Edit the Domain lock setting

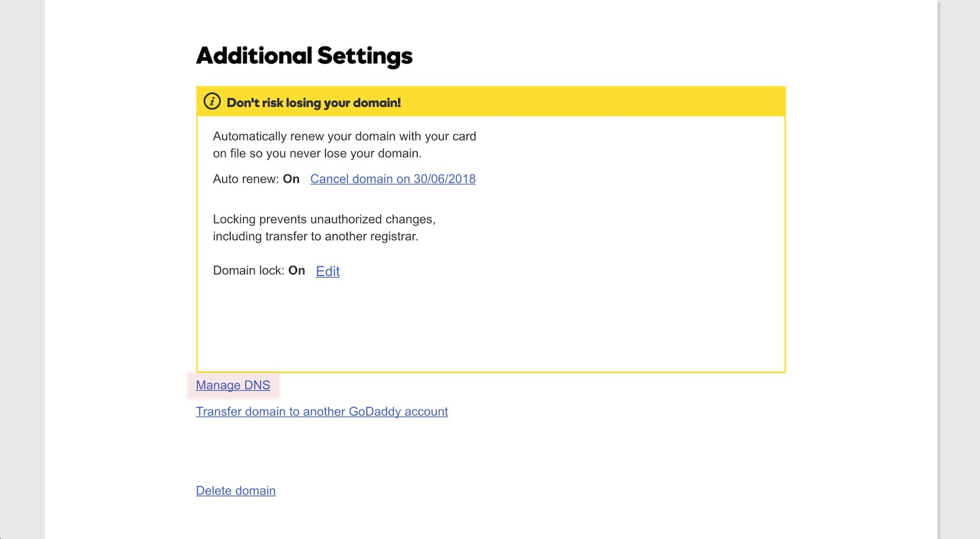(x=328, y=271)
